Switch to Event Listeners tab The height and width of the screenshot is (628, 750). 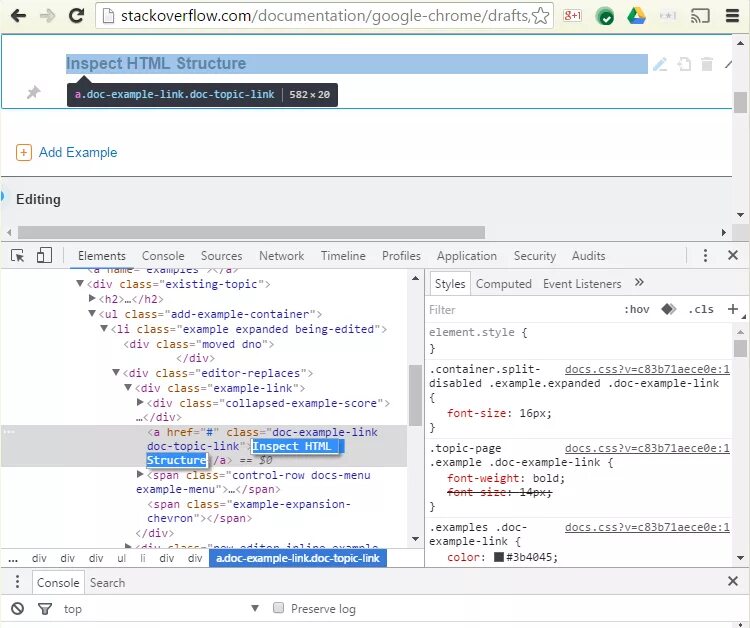(x=582, y=284)
